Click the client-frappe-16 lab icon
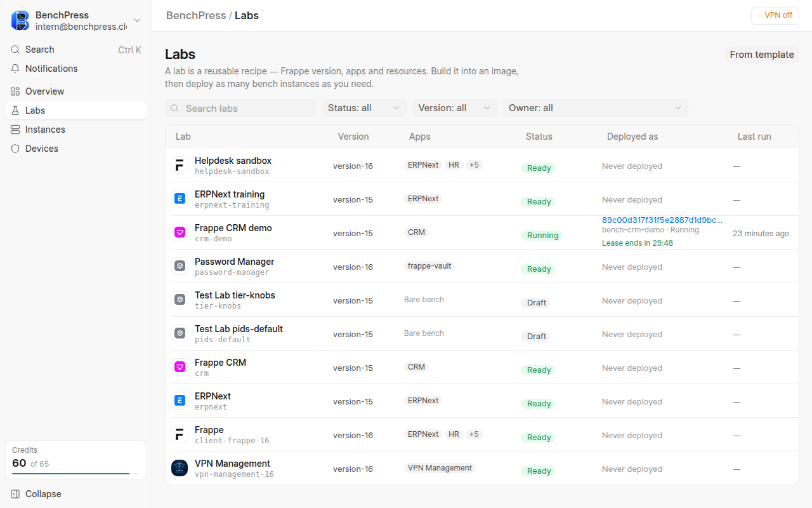 [x=180, y=435]
